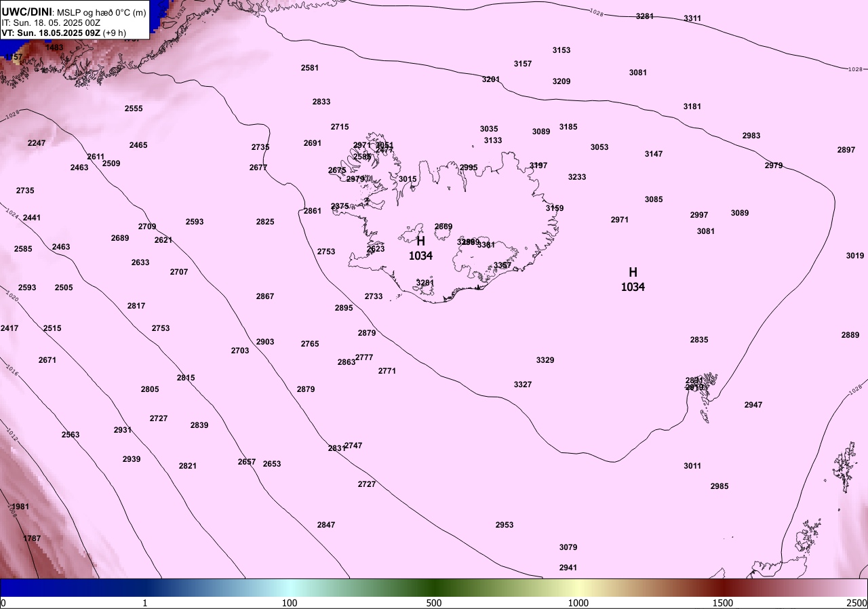Click the value 2817
Image resolution: width=868 pixels, height=609 pixels.
click(x=136, y=306)
